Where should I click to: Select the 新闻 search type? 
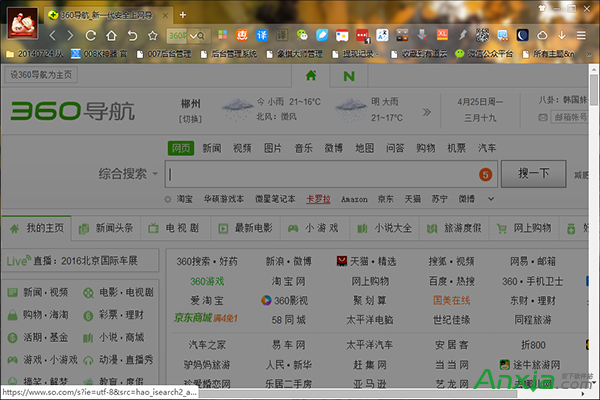[212, 148]
